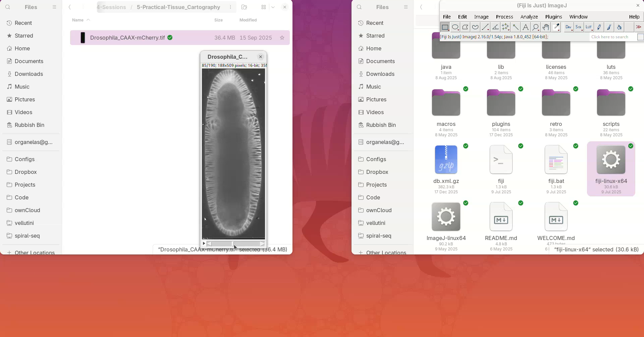Play the stack animation in image window

pyautogui.click(x=204, y=244)
